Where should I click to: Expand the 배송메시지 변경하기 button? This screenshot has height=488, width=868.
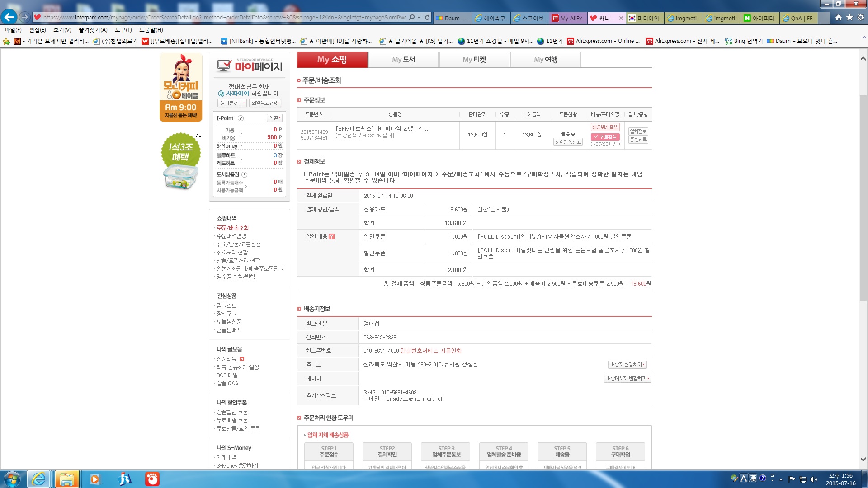pos(627,379)
